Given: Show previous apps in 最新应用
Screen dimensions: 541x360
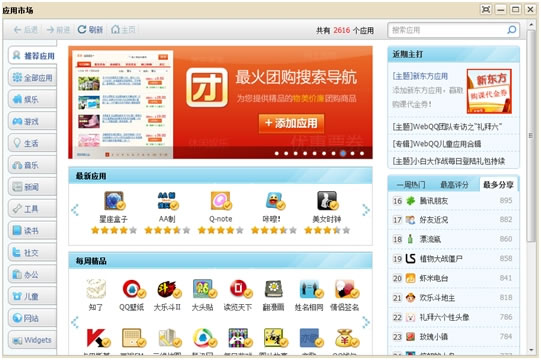Looking at the screenshot, I should [x=75, y=210].
